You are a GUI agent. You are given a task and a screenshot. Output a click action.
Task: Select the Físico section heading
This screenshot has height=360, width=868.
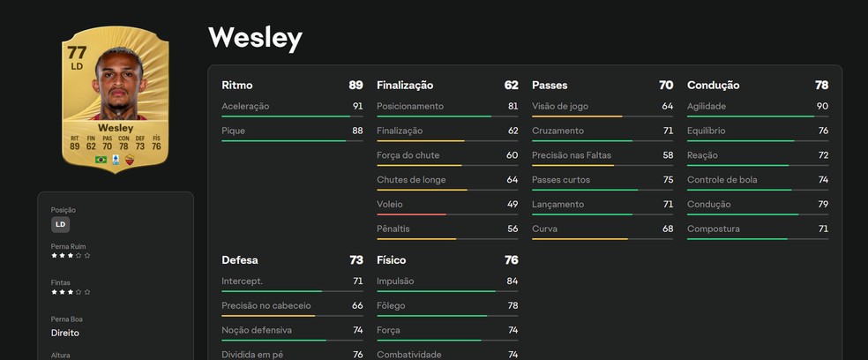[x=392, y=260]
